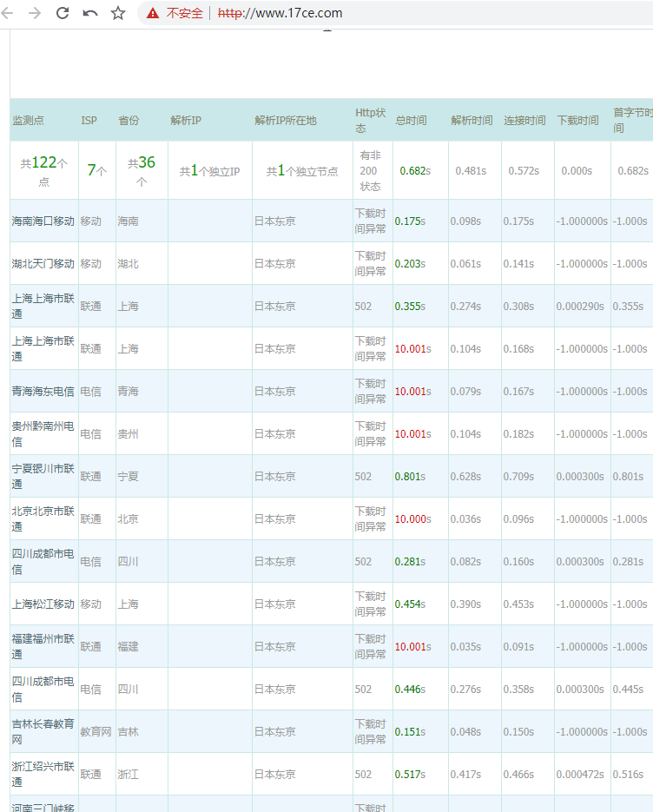Reload the 17ce.com page

pos(63,13)
